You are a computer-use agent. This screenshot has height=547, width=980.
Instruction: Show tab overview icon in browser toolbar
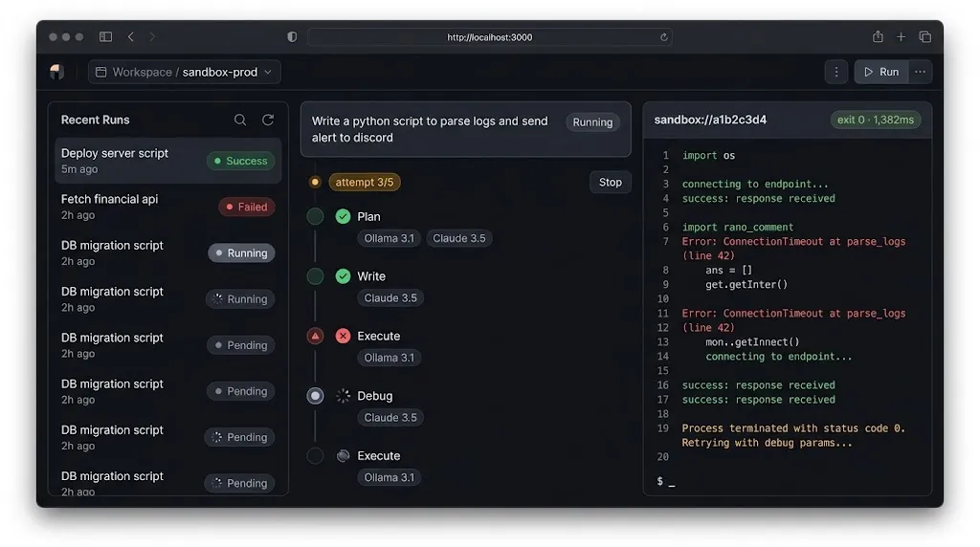coord(925,37)
